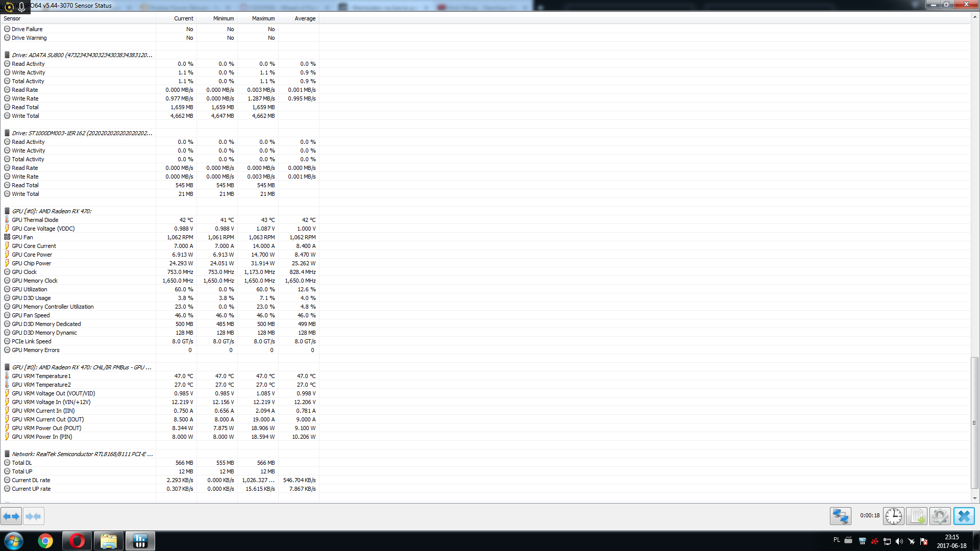This screenshot has width=980, height=551.
Task: Open the network remote monitoring icon
Action: point(840,516)
